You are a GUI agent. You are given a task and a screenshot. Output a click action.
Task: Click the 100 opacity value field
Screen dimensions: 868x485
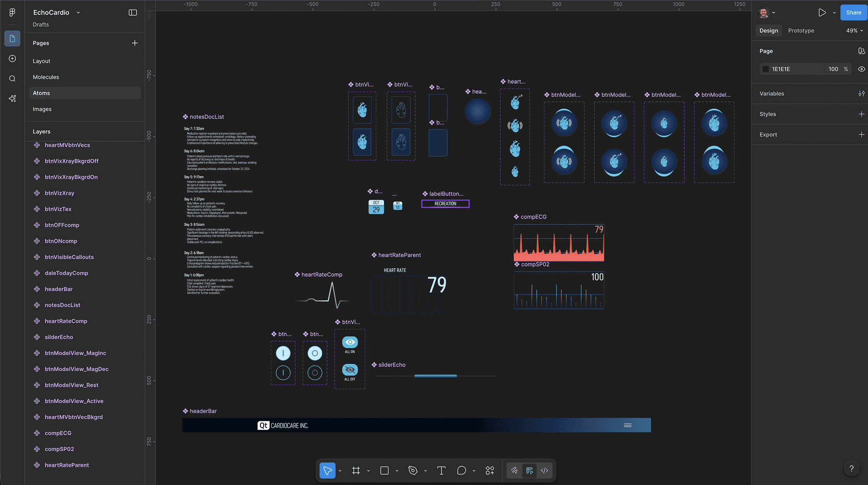833,69
